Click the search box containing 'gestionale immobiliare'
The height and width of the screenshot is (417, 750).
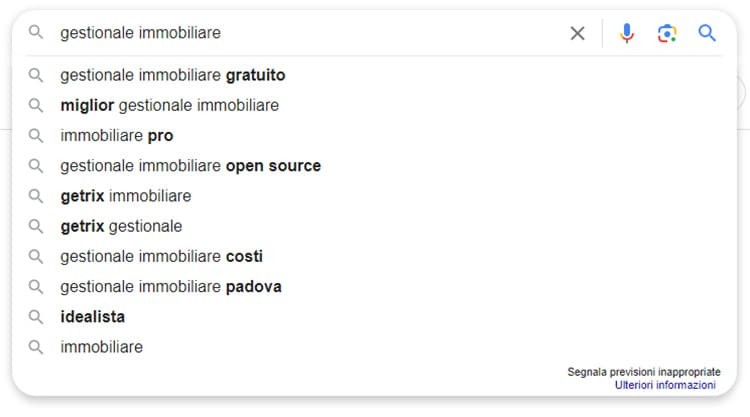pos(306,33)
